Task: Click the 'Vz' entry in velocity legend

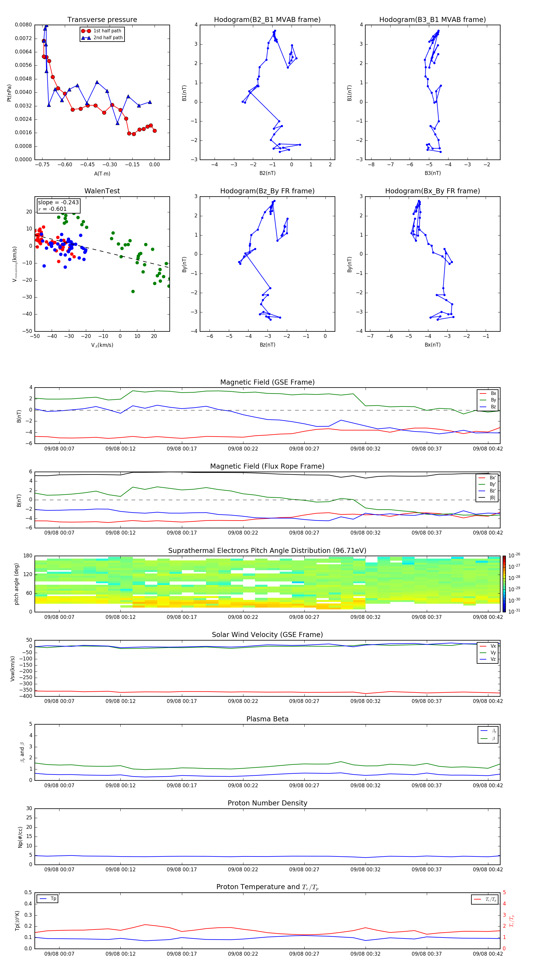Action: (x=488, y=659)
